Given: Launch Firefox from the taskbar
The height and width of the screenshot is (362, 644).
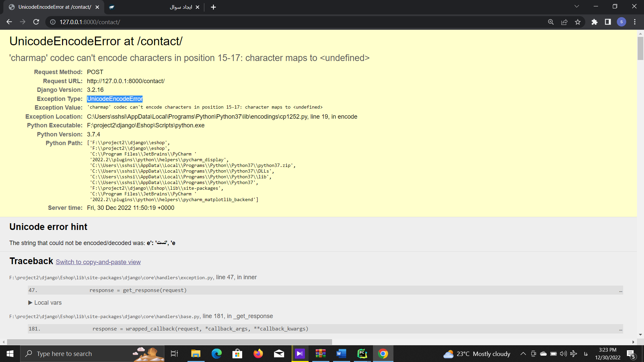Looking at the screenshot, I should pos(258,354).
